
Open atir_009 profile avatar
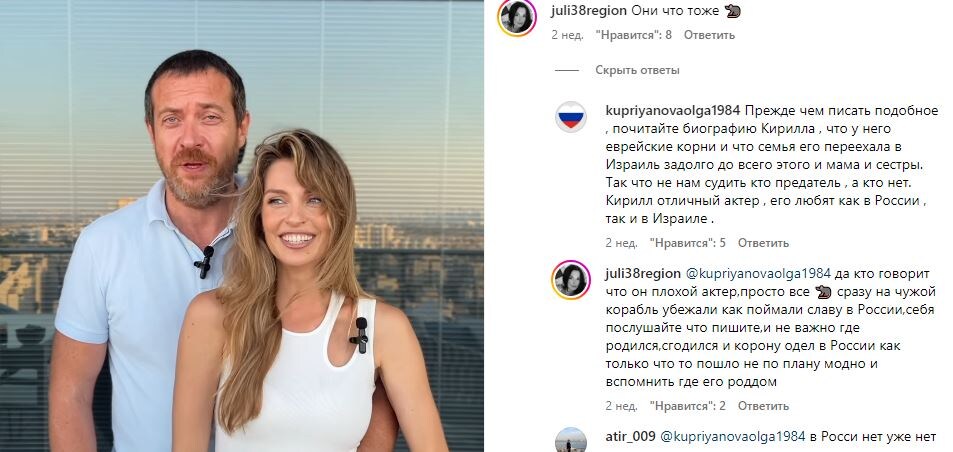point(571,440)
